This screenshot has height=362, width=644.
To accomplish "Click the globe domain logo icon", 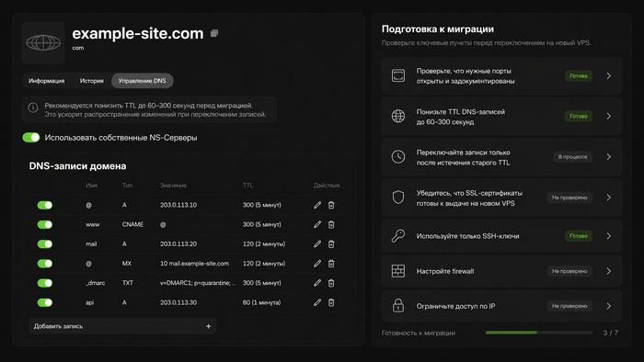I will coord(43,42).
